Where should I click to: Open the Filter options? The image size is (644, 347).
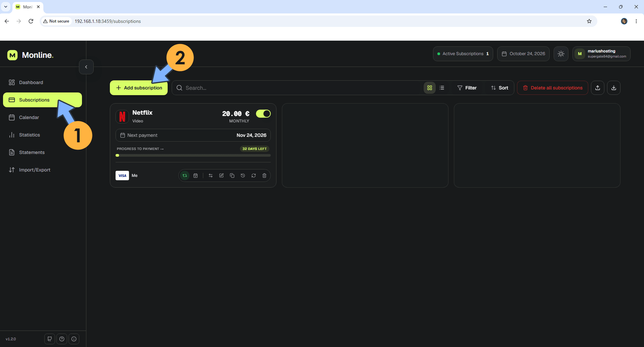tap(467, 88)
